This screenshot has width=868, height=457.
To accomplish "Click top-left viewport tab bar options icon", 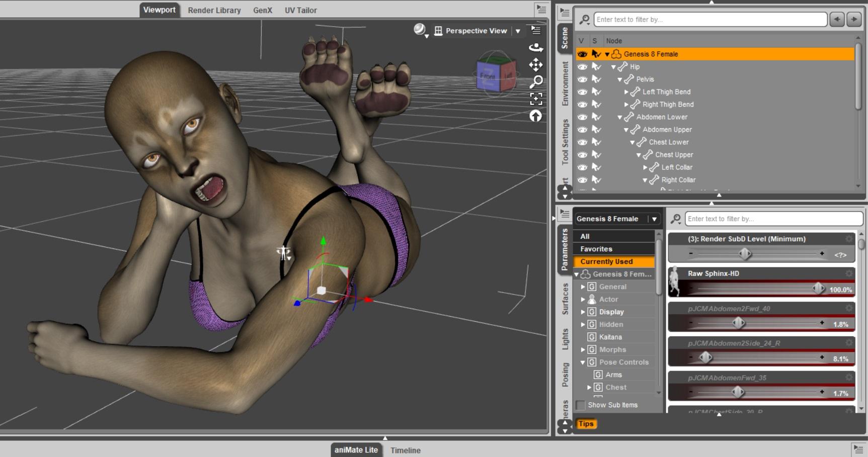I will pos(541,9).
